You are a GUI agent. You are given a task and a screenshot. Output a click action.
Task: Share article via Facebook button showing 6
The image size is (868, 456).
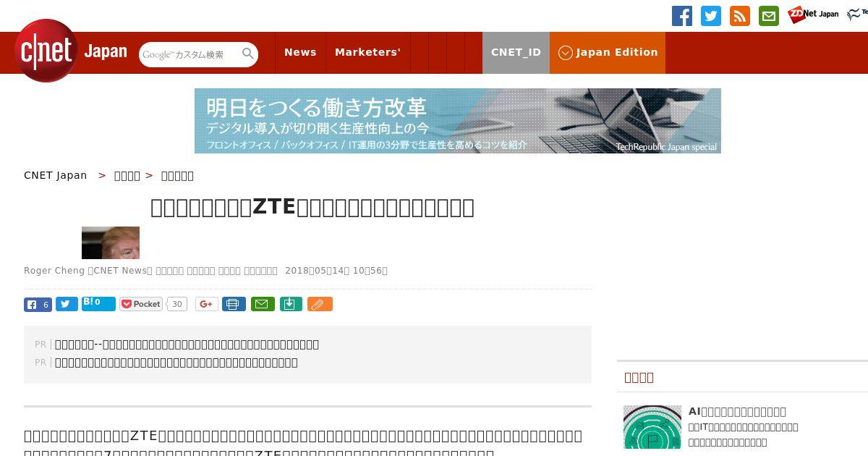click(x=38, y=305)
